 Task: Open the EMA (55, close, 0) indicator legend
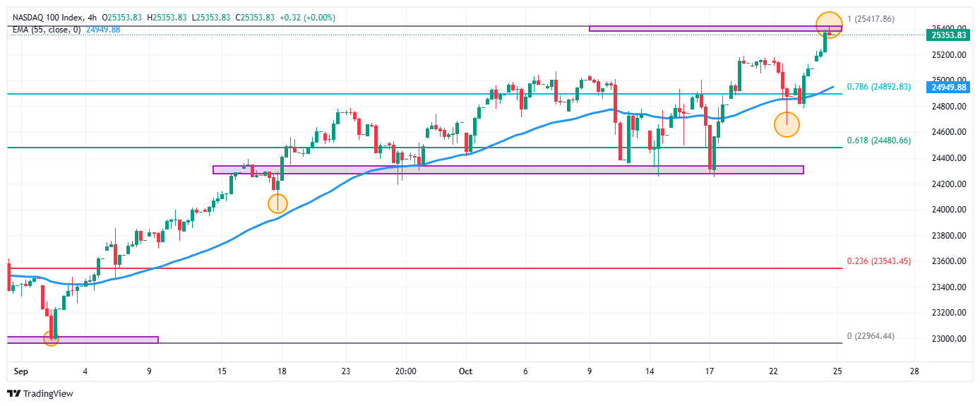coord(45,29)
